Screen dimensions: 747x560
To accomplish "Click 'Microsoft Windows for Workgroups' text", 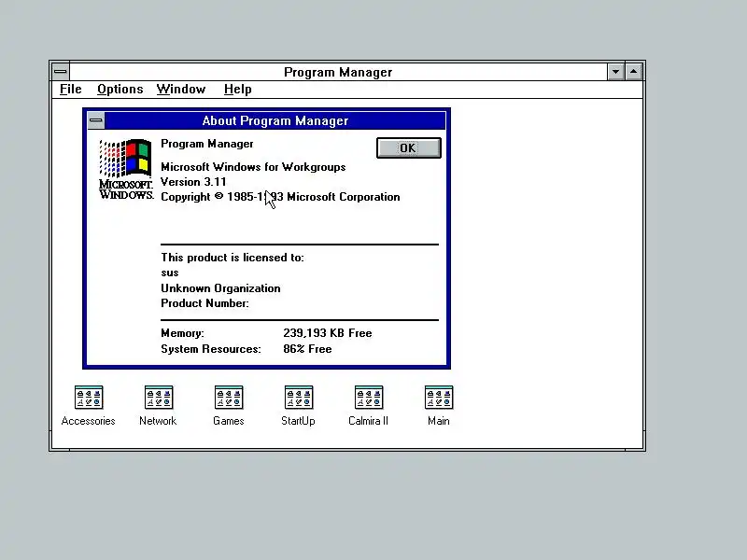I will (x=253, y=167).
